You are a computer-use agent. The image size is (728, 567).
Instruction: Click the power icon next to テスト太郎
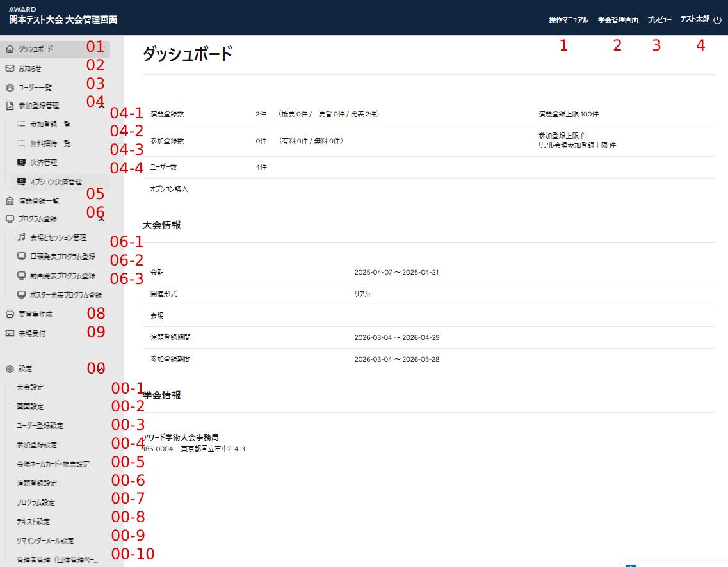tap(717, 20)
